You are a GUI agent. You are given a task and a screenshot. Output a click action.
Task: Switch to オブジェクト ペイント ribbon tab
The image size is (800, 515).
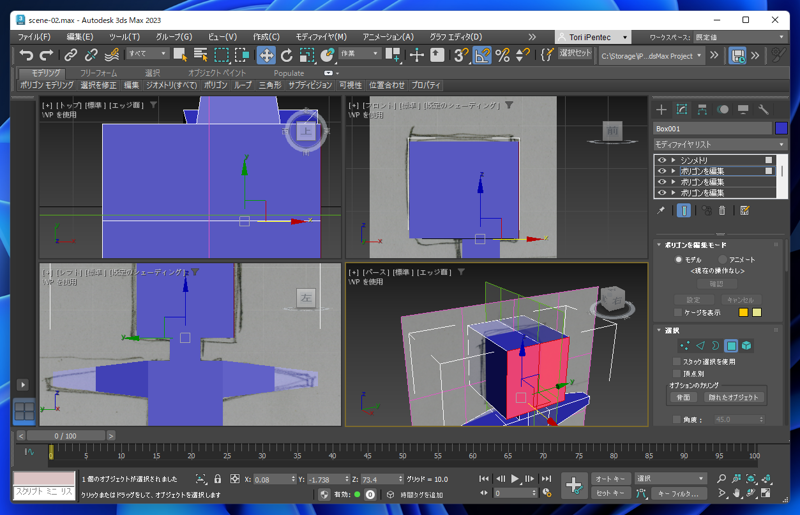217,73
